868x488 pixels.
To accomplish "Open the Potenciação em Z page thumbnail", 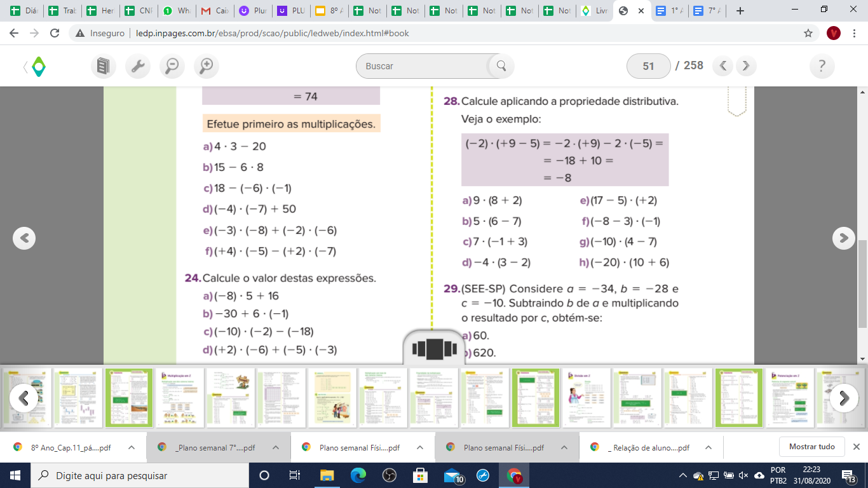I will click(790, 397).
